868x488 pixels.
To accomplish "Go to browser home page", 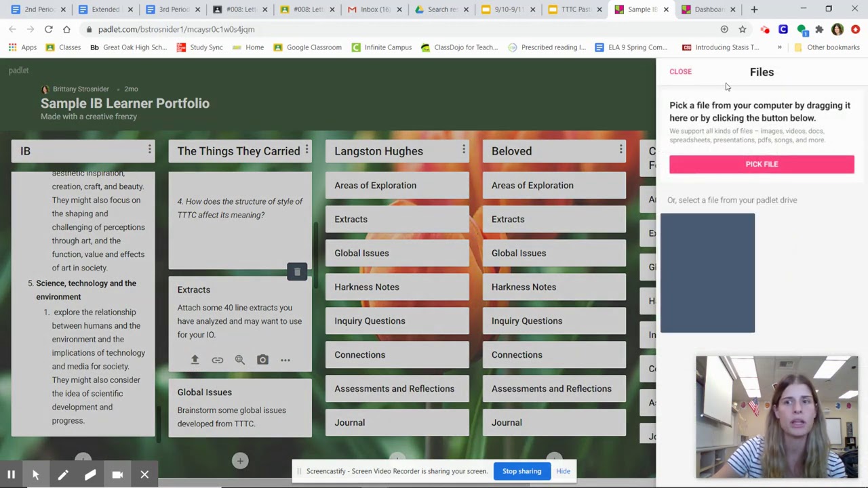I will tap(66, 29).
